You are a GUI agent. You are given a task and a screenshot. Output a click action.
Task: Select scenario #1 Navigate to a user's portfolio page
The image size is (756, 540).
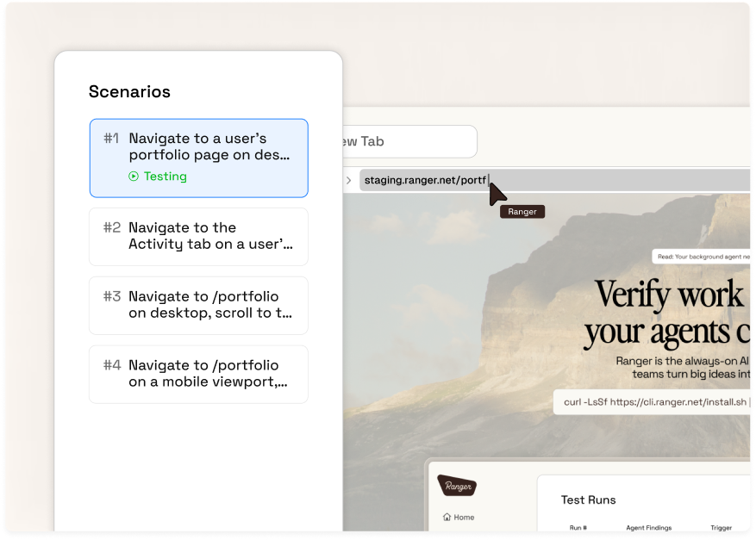198,158
